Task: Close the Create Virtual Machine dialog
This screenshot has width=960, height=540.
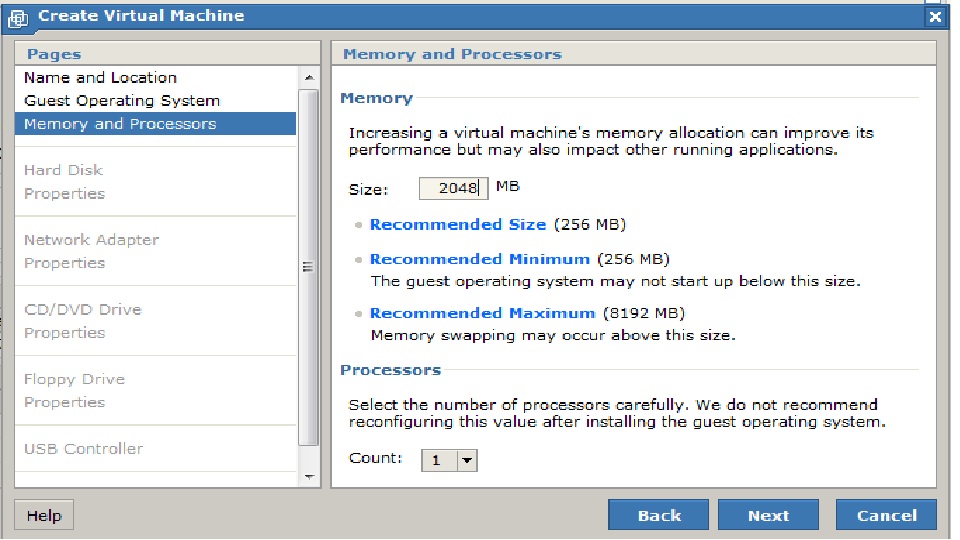Action: (x=935, y=17)
